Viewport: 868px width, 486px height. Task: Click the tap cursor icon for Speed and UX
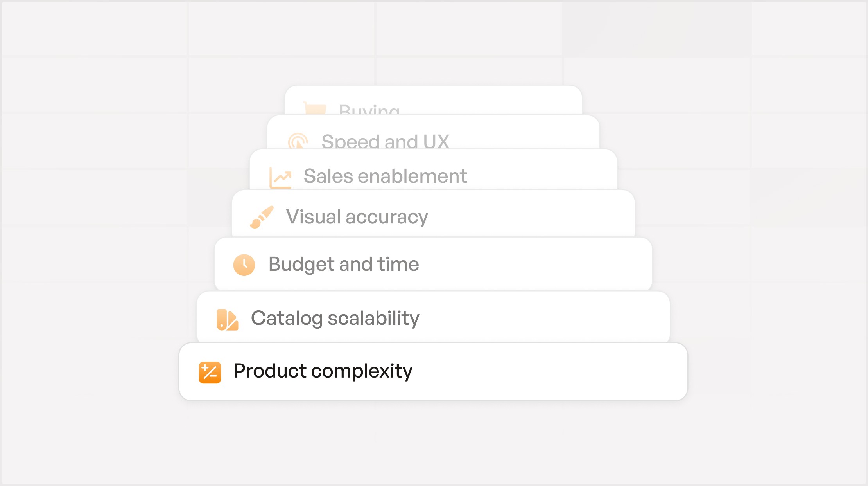click(x=298, y=142)
